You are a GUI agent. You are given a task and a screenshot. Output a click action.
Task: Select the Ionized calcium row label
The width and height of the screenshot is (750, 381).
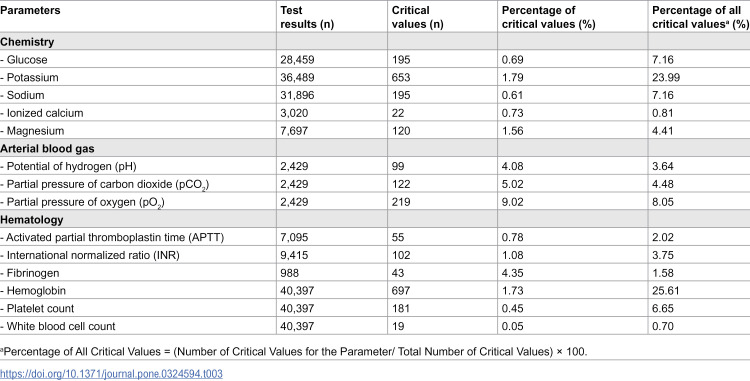tap(42, 113)
